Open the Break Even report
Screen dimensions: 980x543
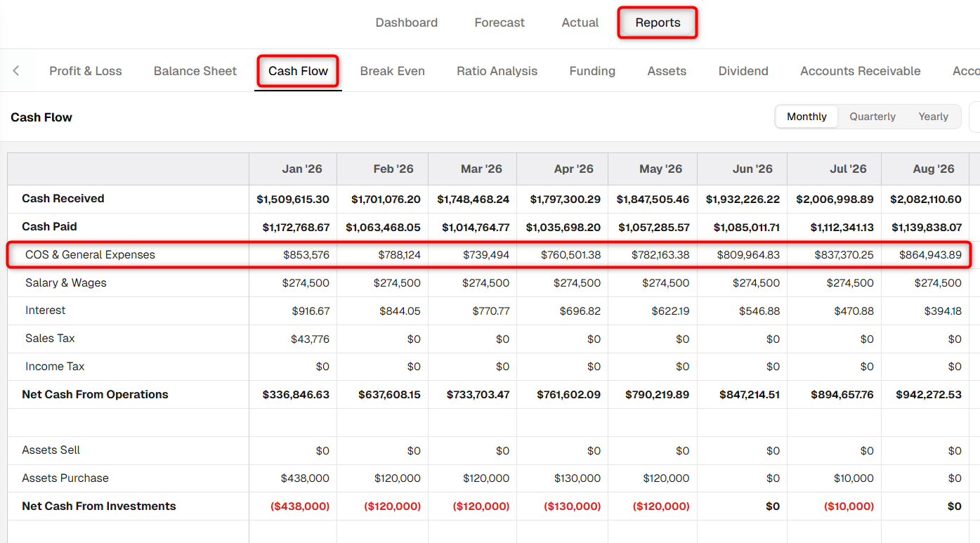click(393, 71)
